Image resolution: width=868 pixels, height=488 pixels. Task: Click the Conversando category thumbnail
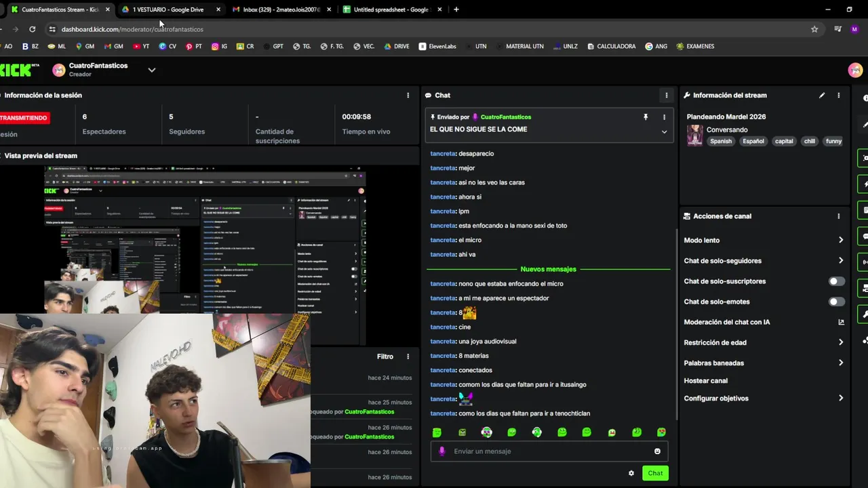[x=694, y=136]
